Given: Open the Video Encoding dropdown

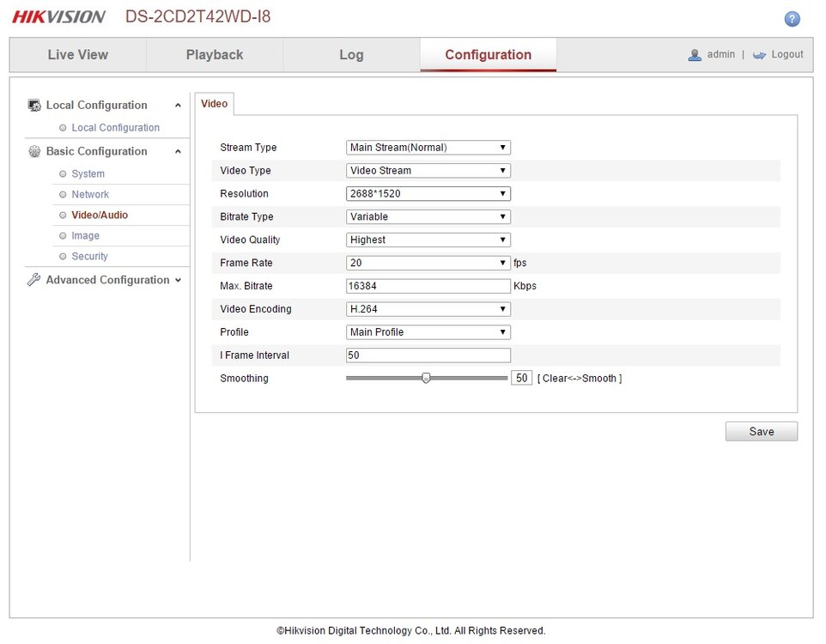Looking at the screenshot, I should point(428,309).
